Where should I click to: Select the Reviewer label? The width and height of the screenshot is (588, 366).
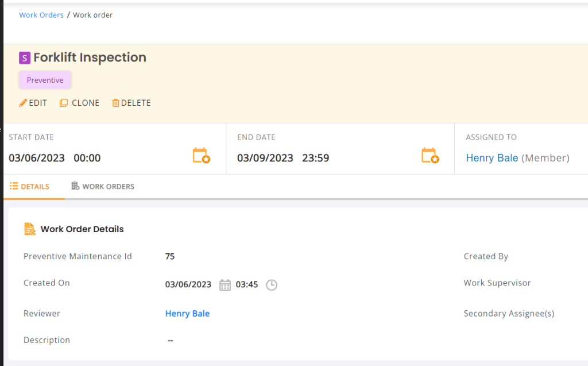pyautogui.click(x=41, y=314)
